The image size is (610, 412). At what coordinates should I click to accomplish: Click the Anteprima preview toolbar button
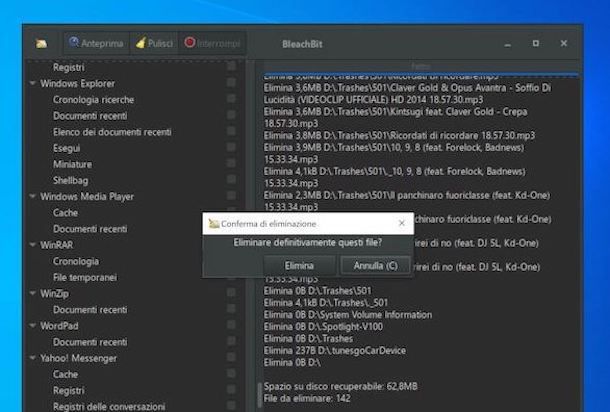tap(96, 43)
